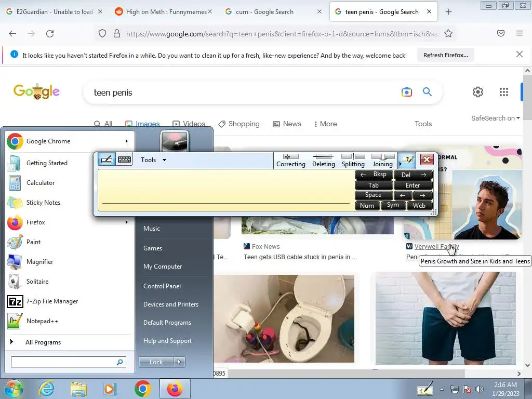Screen dimensions: 532x399
Task: Click the left arrow key beside Space
Action: coord(403,195)
